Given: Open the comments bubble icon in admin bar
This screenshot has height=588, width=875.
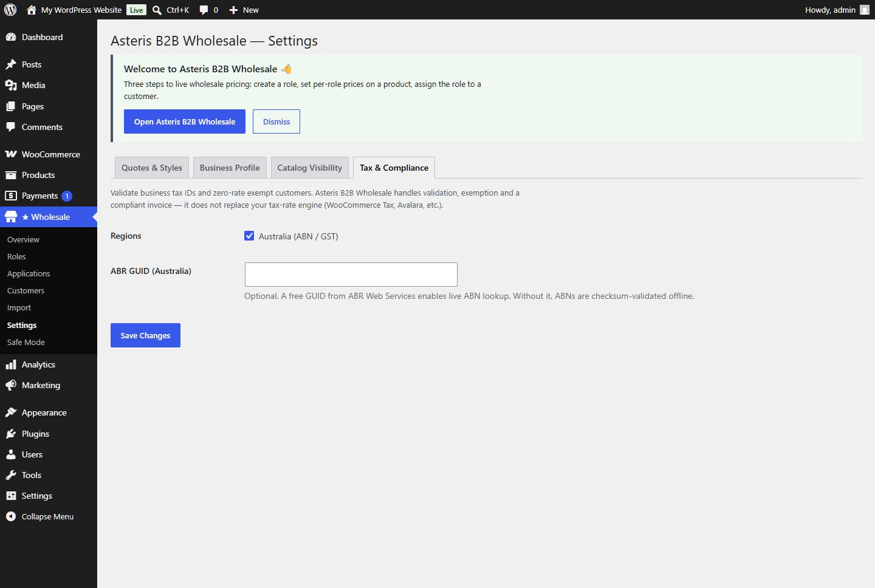Looking at the screenshot, I should pyautogui.click(x=204, y=10).
